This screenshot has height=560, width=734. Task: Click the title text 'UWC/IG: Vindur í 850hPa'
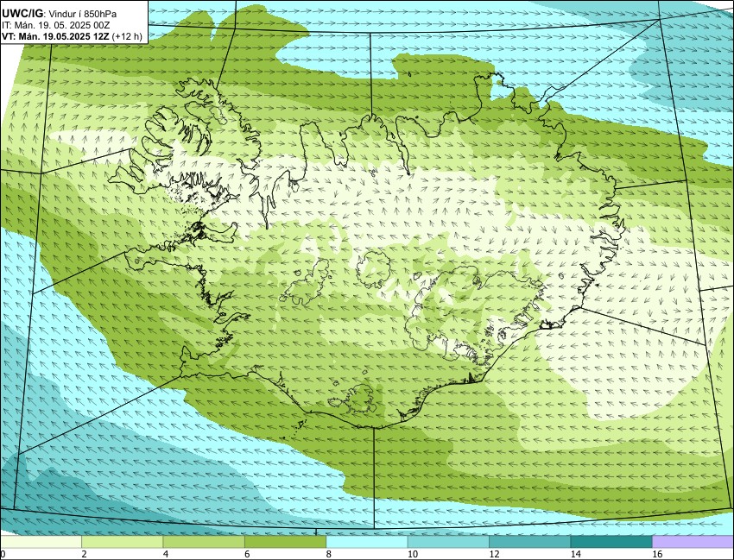59,14
